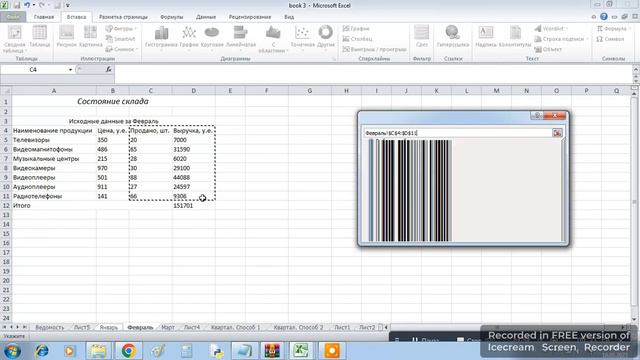Open the Screenshot (Снимок) dropdown

(x=121, y=49)
